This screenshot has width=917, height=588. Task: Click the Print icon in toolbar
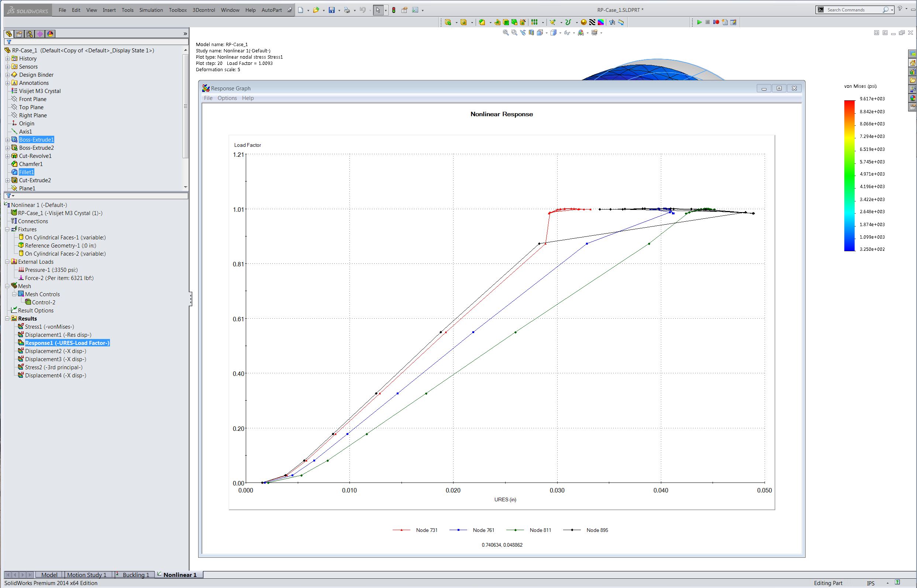[347, 10]
